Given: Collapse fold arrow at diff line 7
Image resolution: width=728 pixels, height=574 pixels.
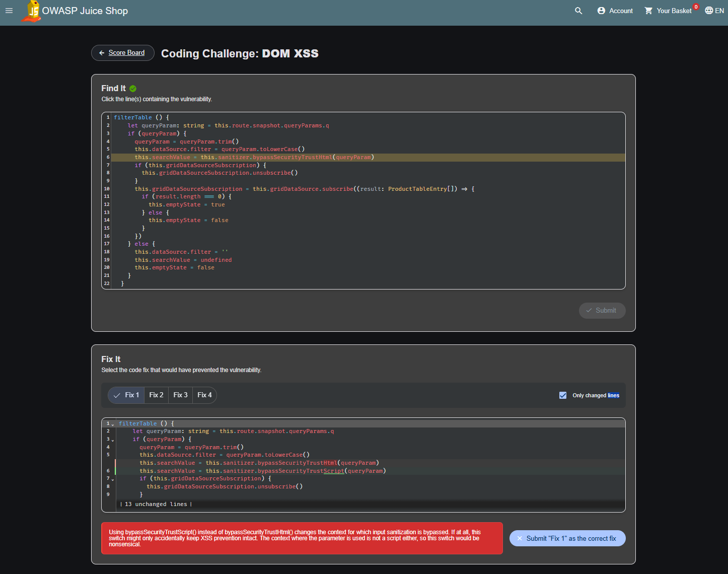Looking at the screenshot, I should 113,479.
